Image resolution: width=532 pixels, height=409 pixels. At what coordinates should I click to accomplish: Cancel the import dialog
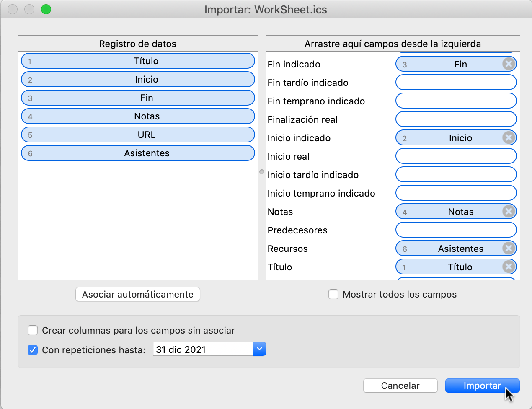(x=400, y=386)
